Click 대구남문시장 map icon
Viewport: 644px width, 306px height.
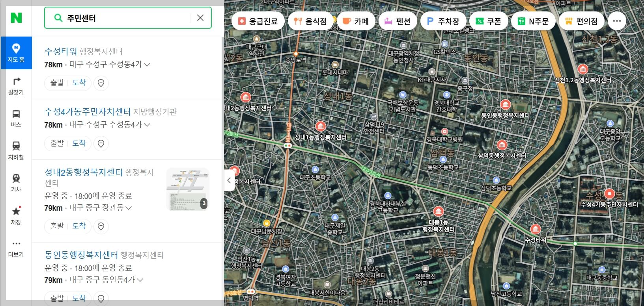tap(267, 223)
